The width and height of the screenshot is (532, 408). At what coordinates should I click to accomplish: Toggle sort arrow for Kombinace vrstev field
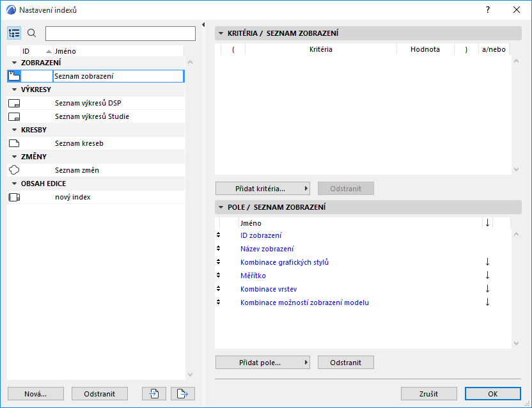coord(487,289)
